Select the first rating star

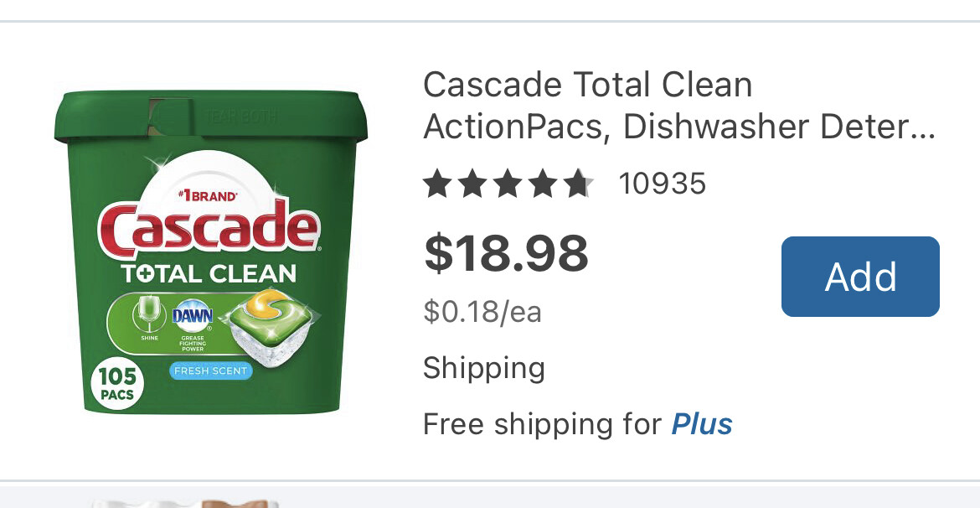tap(437, 184)
